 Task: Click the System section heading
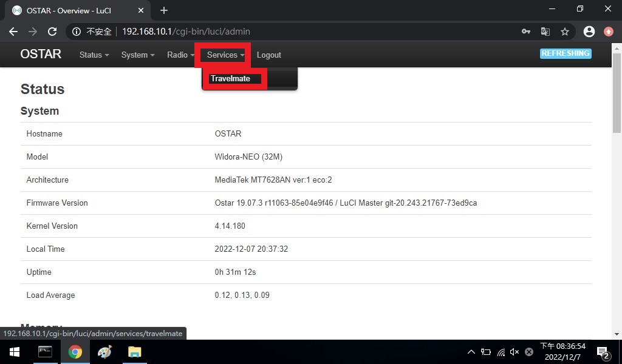pos(39,111)
